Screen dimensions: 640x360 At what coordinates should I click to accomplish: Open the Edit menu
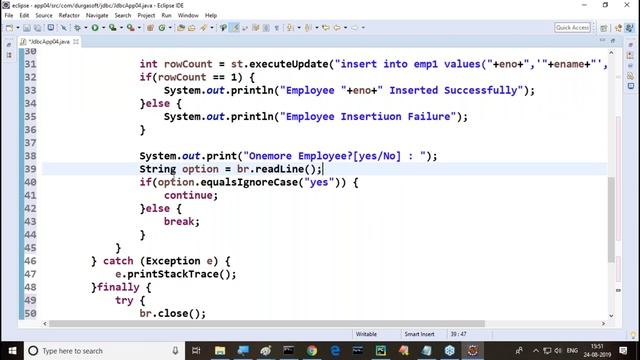[24, 16]
